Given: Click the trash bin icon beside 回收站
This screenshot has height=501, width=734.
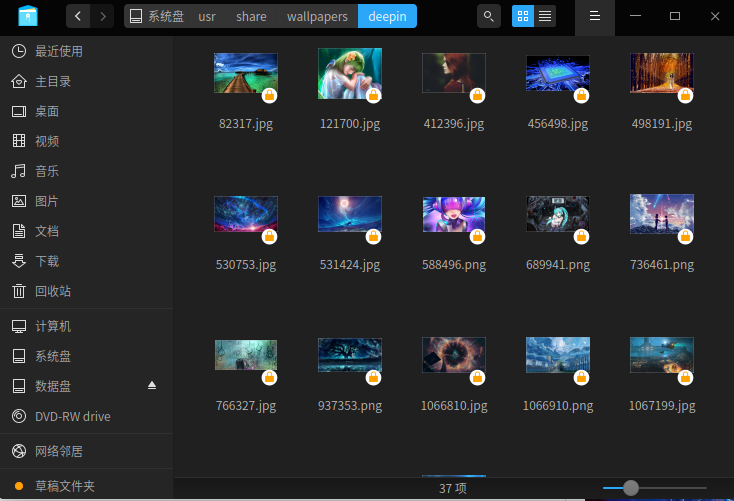Looking at the screenshot, I should [x=19, y=291].
